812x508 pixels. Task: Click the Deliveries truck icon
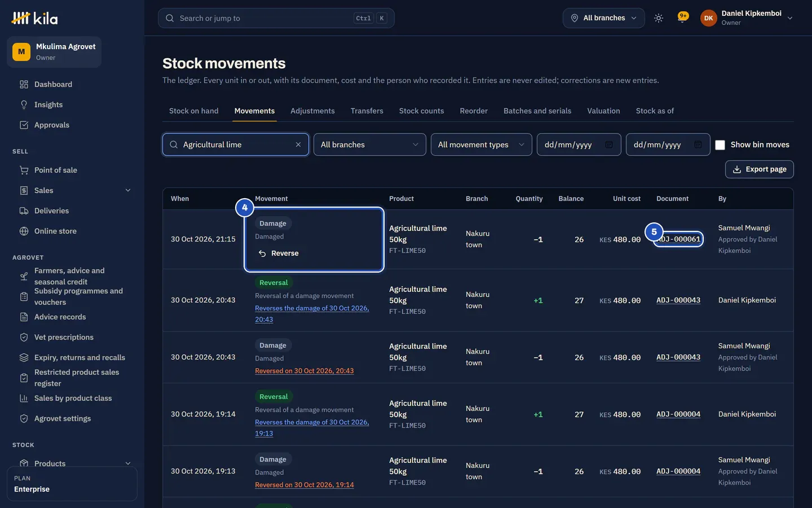point(24,211)
